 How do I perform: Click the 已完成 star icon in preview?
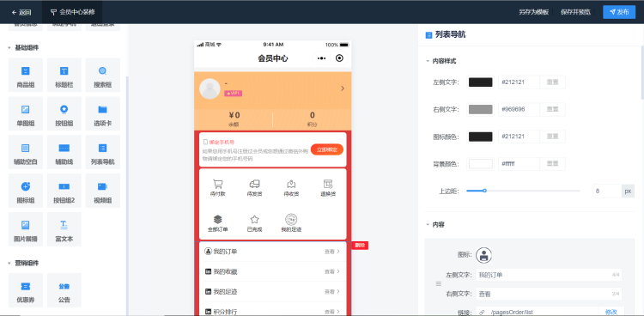tap(255, 219)
